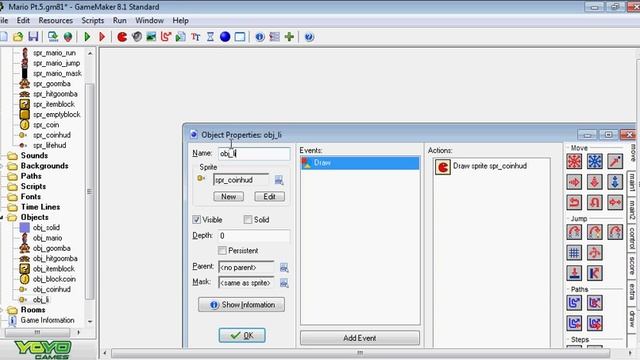Click the Open file toolbar icon
The height and width of the screenshot is (360, 640).
coord(18,37)
